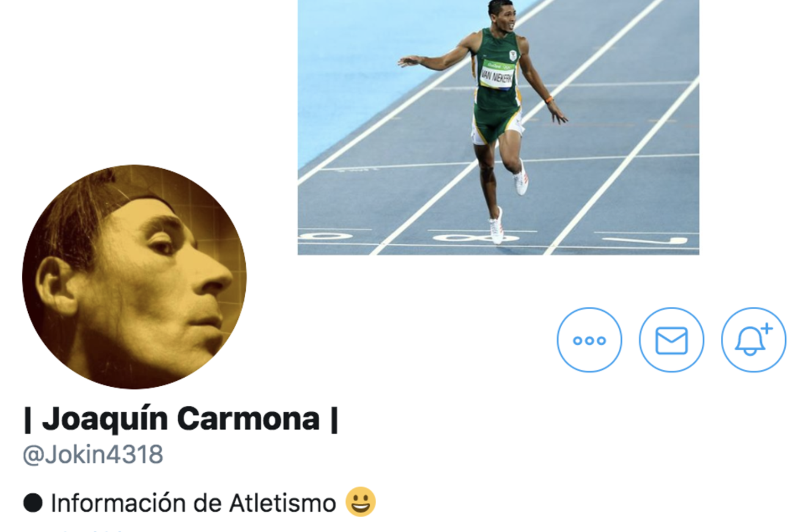Screen dimensions: 798x532
Task: Click the grinning face emoji in bio
Action: coord(361,502)
